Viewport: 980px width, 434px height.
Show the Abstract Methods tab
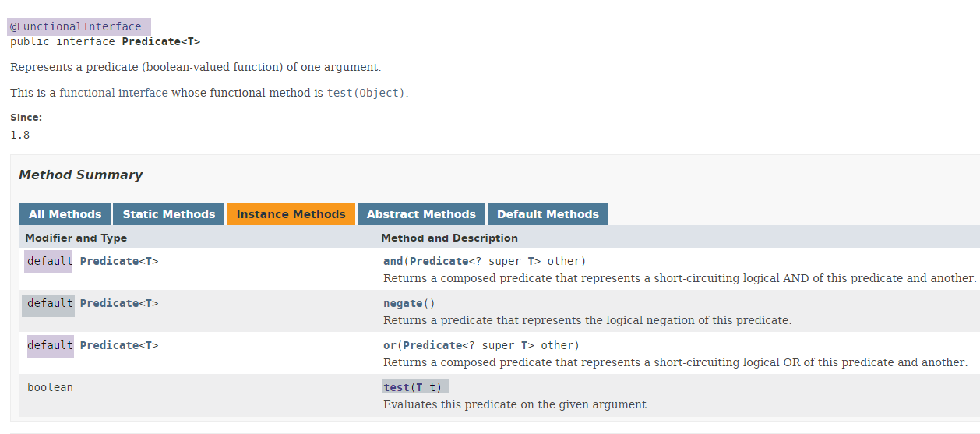[x=421, y=214]
